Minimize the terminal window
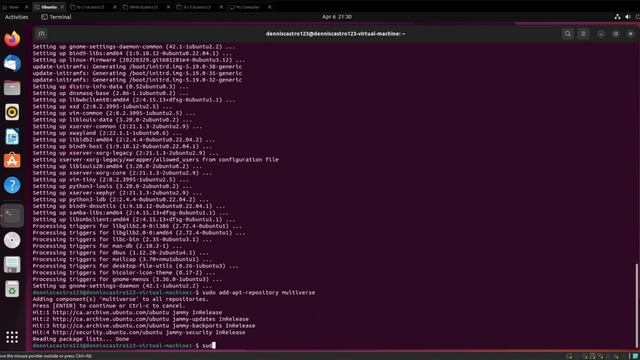This screenshot has height=360, width=640. click(x=601, y=34)
